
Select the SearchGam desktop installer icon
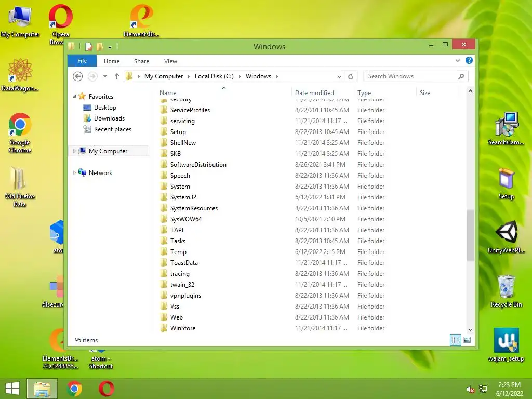[506, 129]
